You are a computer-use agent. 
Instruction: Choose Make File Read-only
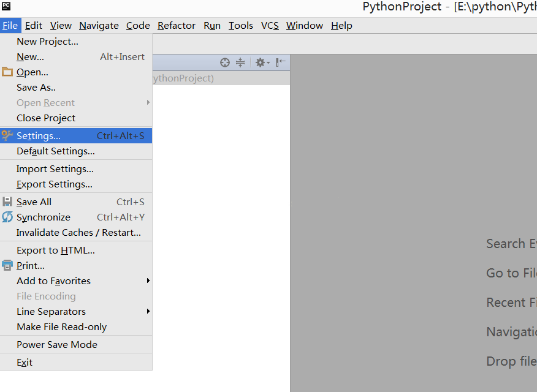click(x=76, y=327)
